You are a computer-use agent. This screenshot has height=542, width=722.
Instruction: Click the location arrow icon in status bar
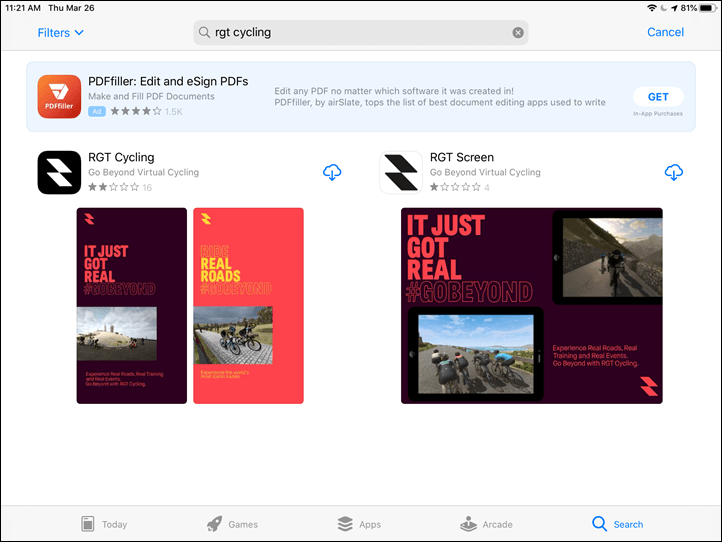(674, 8)
